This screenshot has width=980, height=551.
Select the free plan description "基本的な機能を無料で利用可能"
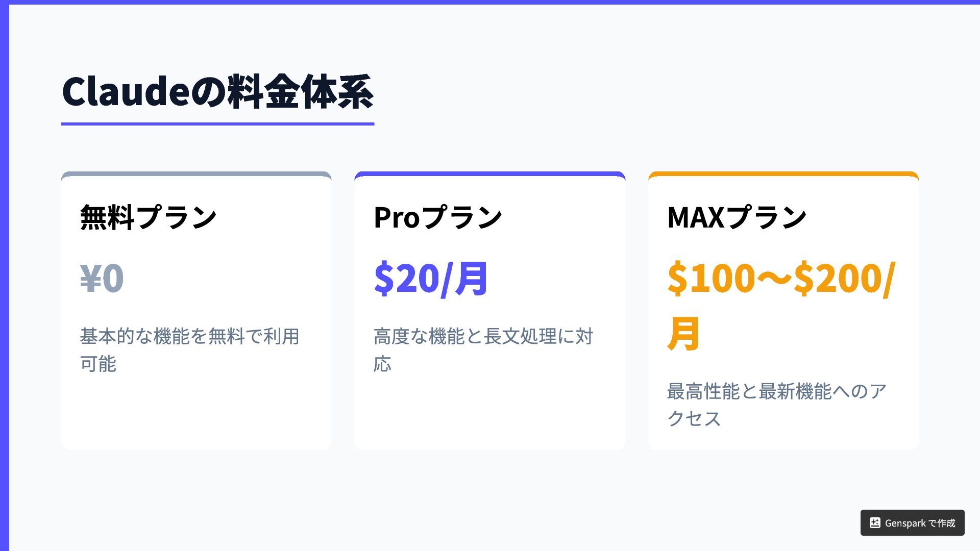[189, 350]
